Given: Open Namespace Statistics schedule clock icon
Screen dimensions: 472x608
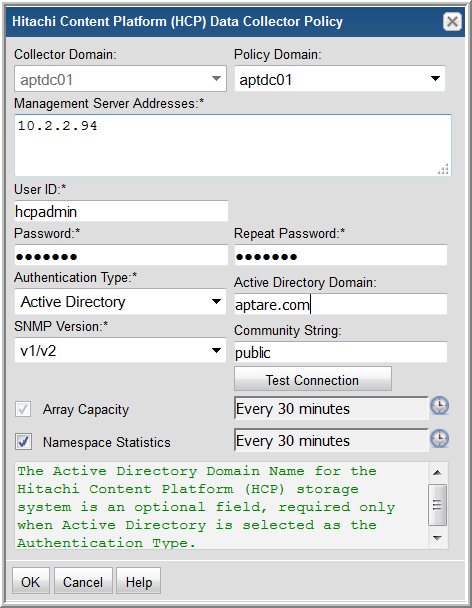Looking at the screenshot, I should click(x=439, y=439).
